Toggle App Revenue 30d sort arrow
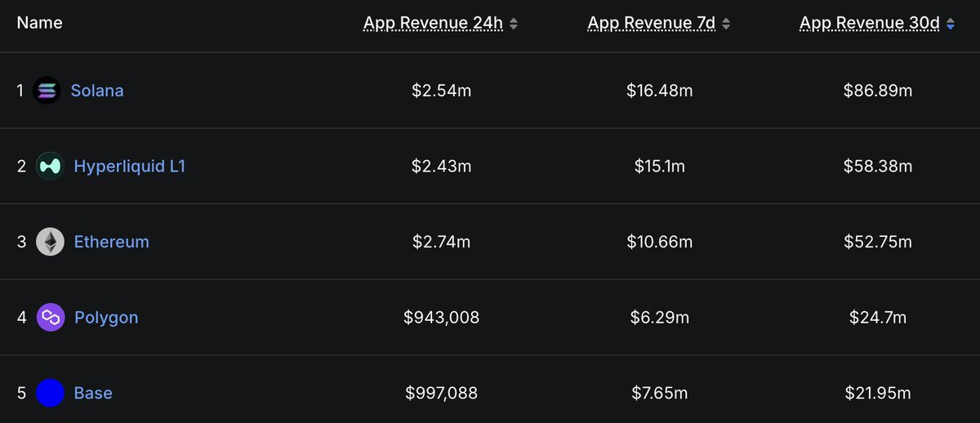 tap(950, 24)
